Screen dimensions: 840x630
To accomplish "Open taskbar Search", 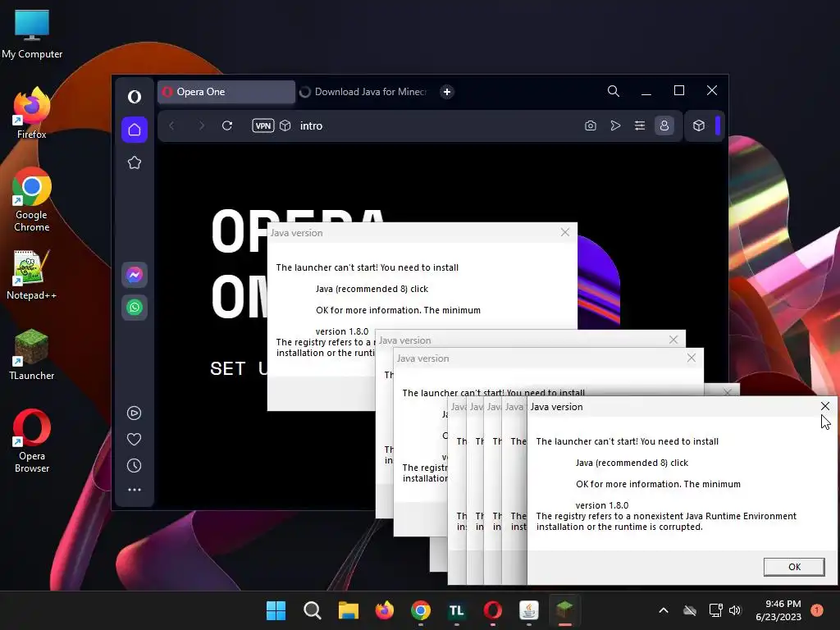I will [313, 610].
